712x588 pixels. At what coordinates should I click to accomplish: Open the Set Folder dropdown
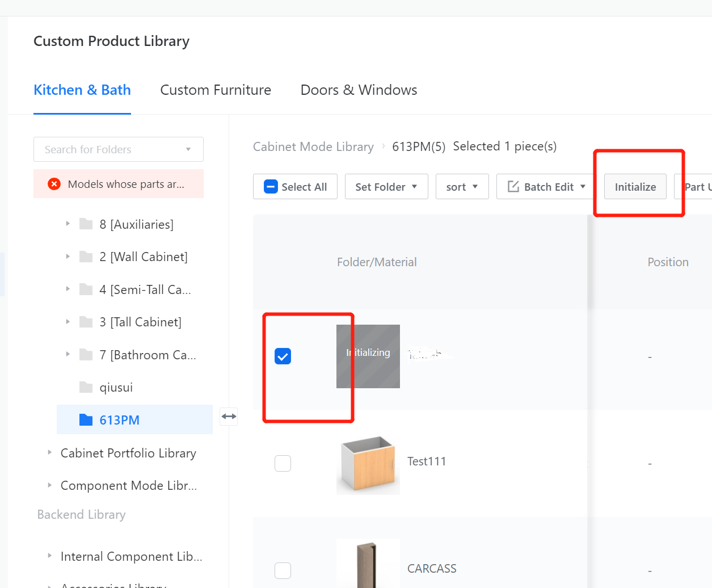[x=386, y=187]
